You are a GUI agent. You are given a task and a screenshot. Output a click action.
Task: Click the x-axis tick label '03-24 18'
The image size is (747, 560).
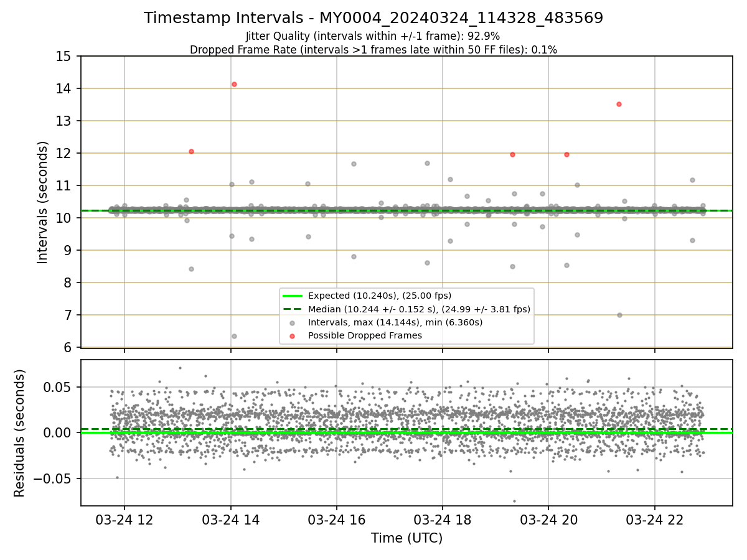point(443,520)
